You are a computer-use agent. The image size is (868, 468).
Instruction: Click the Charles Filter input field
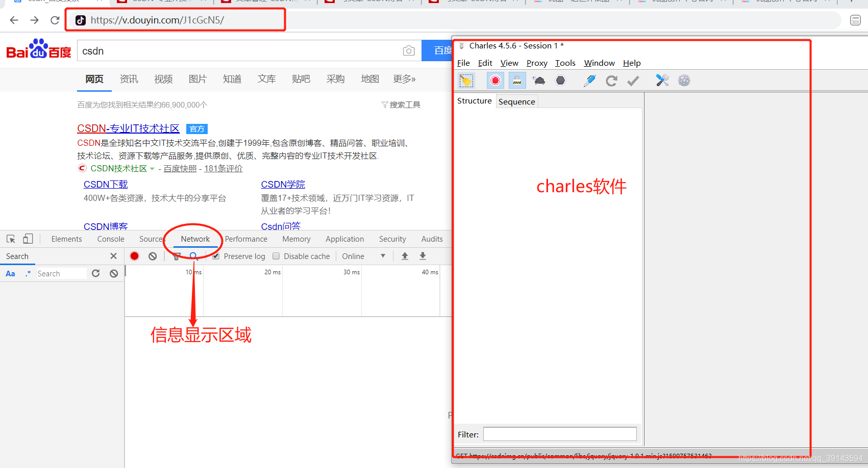pos(560,434)
